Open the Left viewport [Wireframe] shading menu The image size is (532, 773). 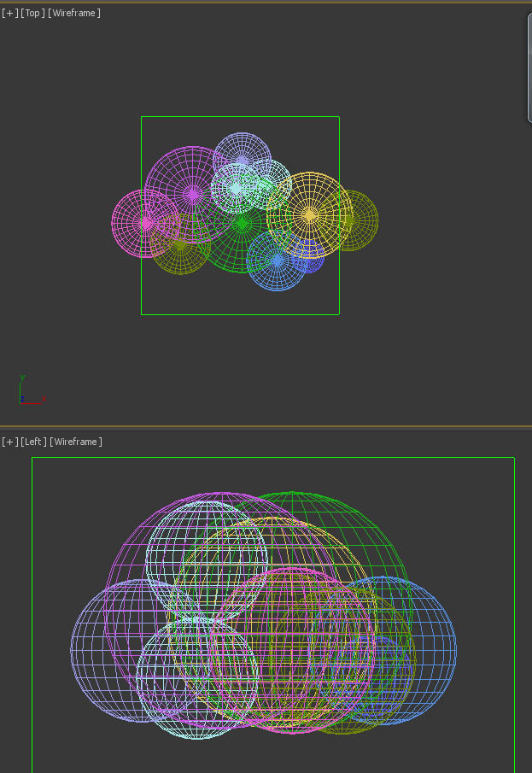tap(76, 442)
